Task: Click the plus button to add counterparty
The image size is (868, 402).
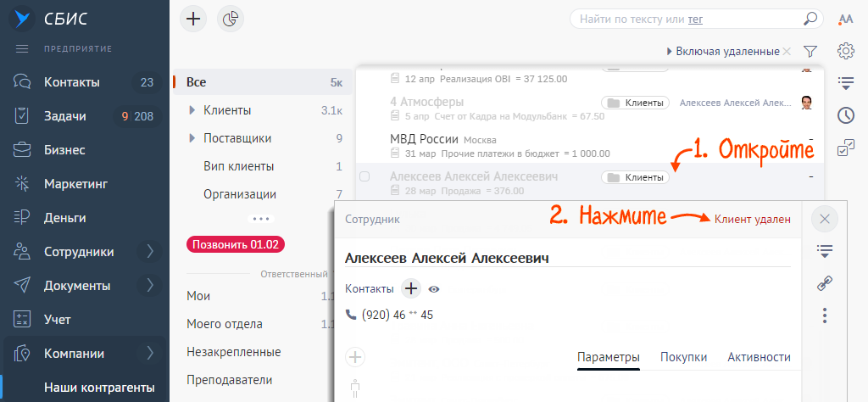Action: [195, 19]
